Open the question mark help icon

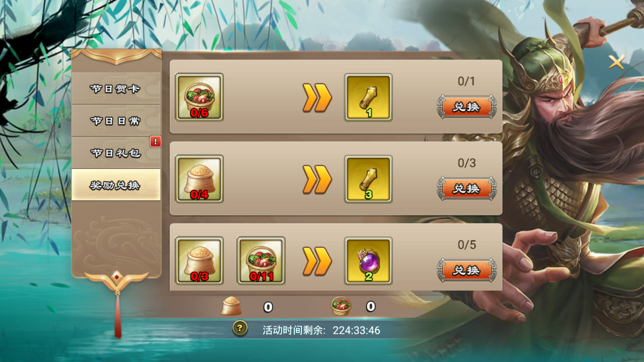click(x=240, y=328)
